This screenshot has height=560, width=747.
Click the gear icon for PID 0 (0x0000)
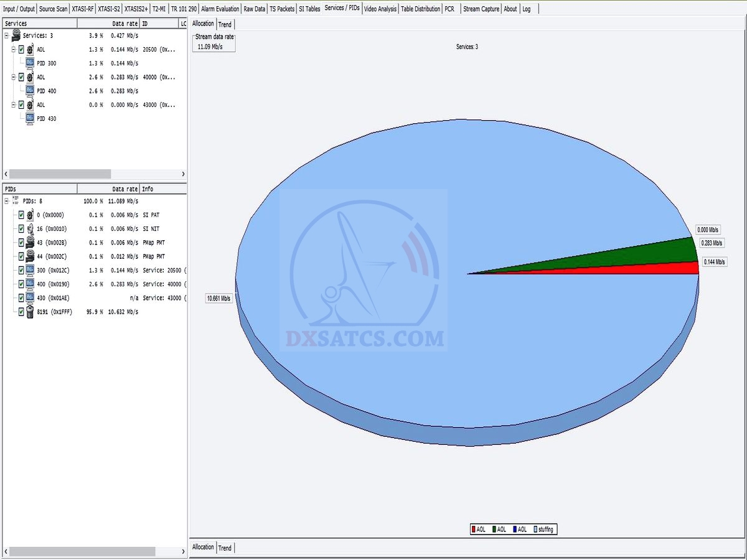30,215
